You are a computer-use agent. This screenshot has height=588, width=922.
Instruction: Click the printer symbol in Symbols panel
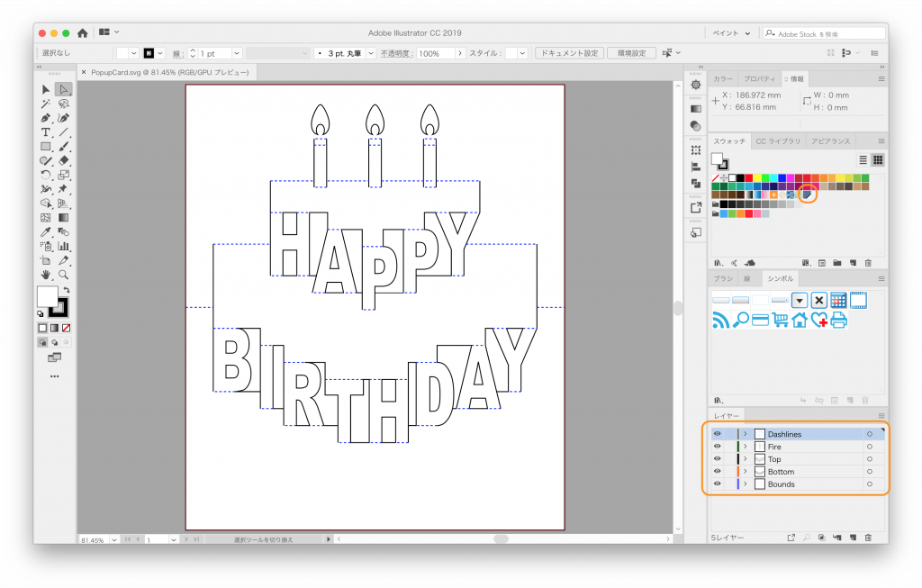coord(838,320)
